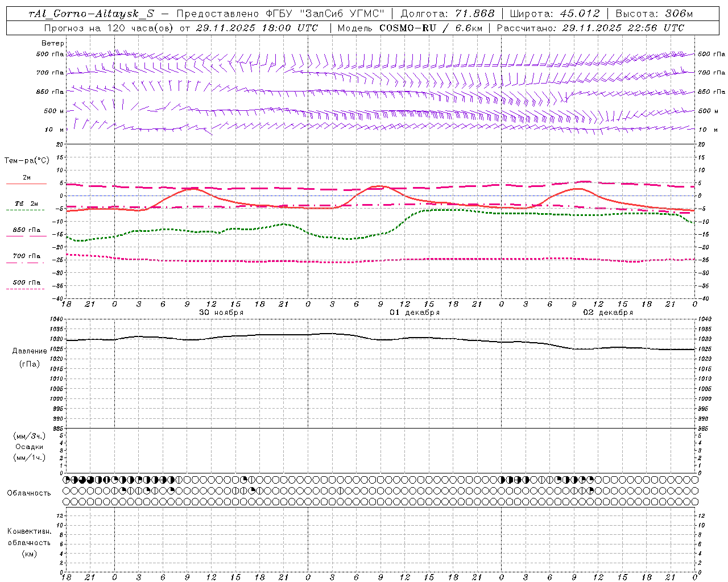
Task: Click the Долгота: 71.868 value
Action: (x=448, y=14)
